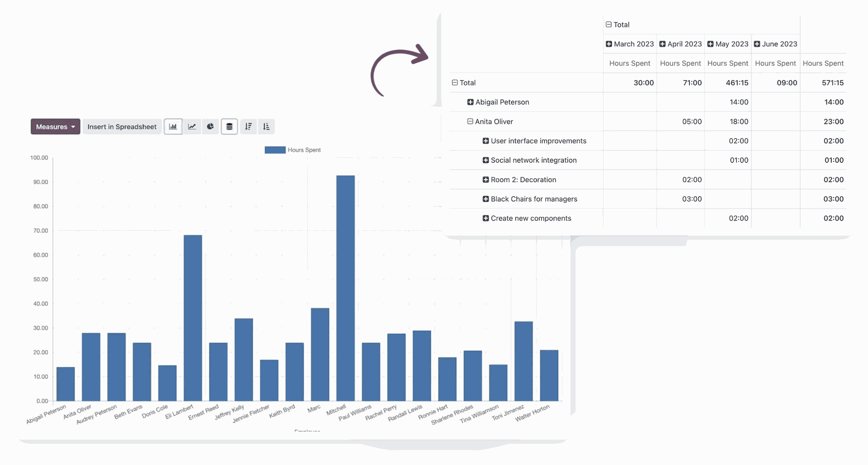Toggle Hours Spent legend swatch

[275, 150]
